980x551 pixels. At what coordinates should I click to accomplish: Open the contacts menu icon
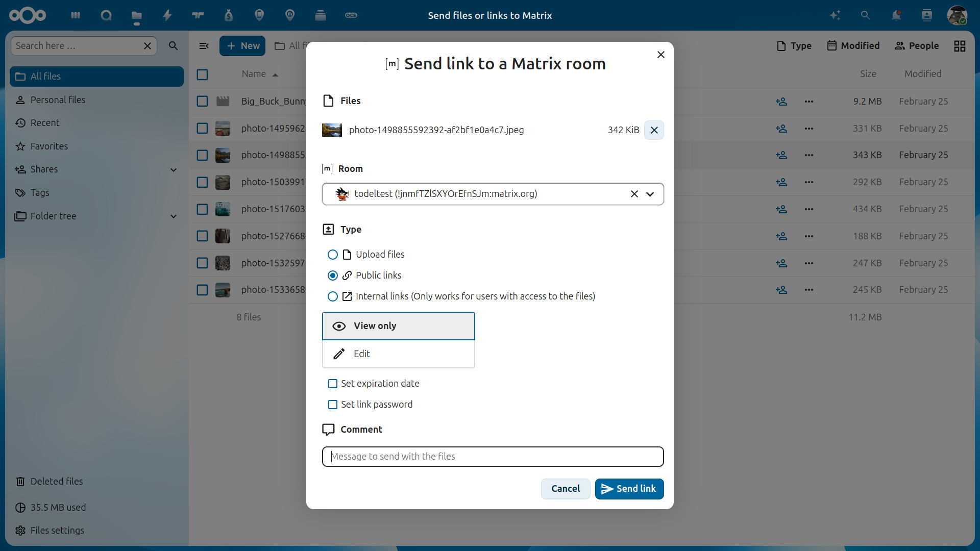point(927,15)
